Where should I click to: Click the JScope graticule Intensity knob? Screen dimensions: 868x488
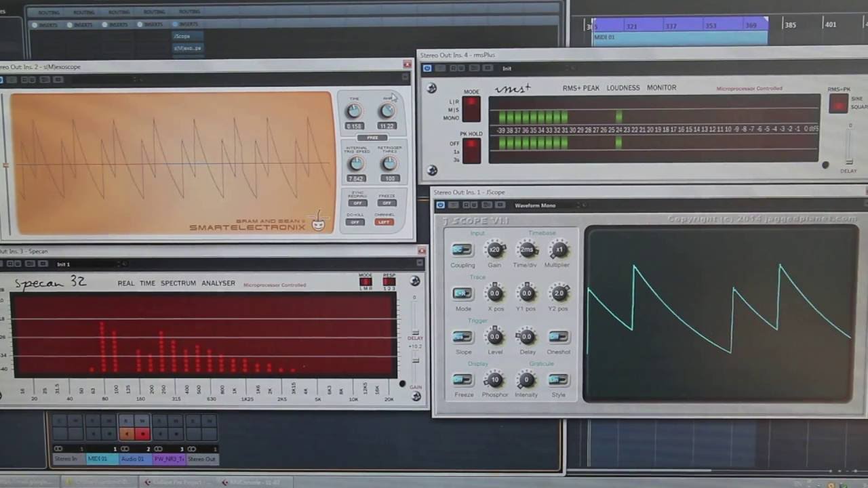point(526,380)
